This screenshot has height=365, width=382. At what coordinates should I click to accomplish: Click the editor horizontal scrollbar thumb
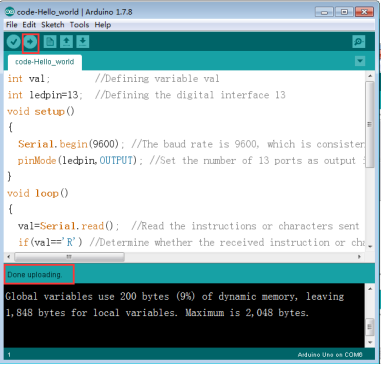click(69, 257)
